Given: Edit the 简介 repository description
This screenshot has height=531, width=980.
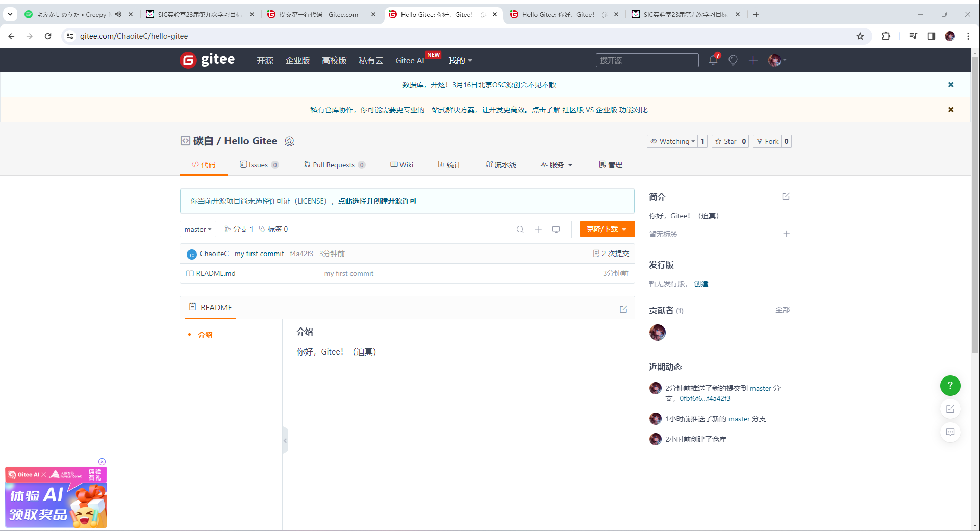Looking at the screenshot, I should 786,196.
